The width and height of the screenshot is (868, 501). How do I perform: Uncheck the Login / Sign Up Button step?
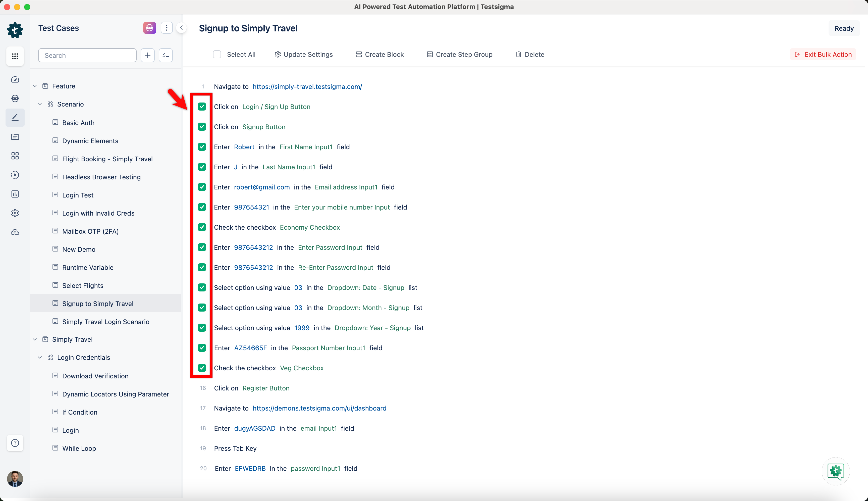(202, 107)
